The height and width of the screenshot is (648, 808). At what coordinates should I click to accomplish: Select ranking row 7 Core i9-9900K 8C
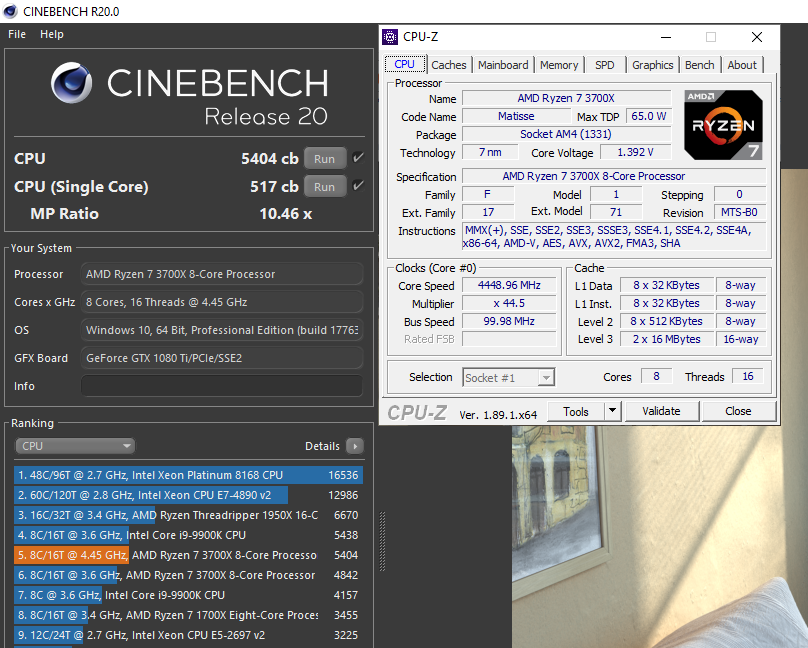(189, 595)
